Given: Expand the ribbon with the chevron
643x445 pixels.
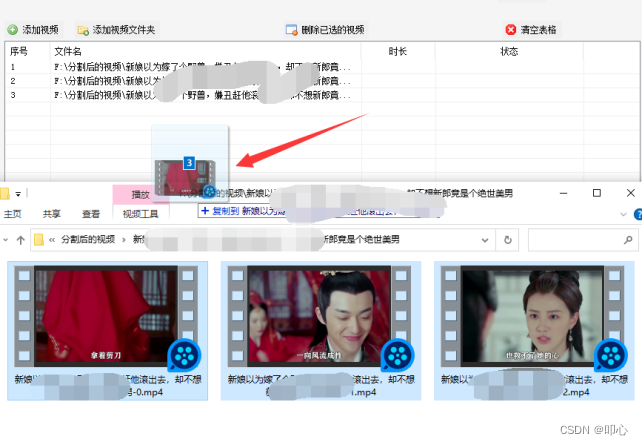Looking at the screenshot, I should [623, 214].
